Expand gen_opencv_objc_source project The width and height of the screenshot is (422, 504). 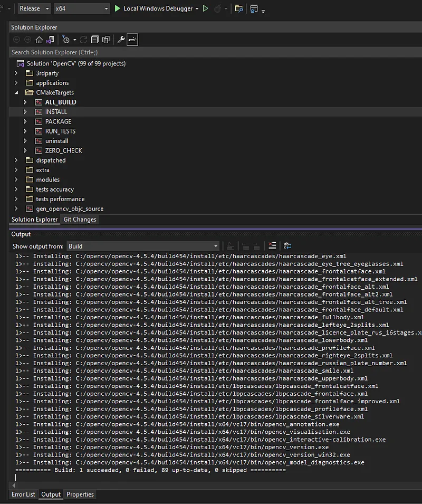16,208
